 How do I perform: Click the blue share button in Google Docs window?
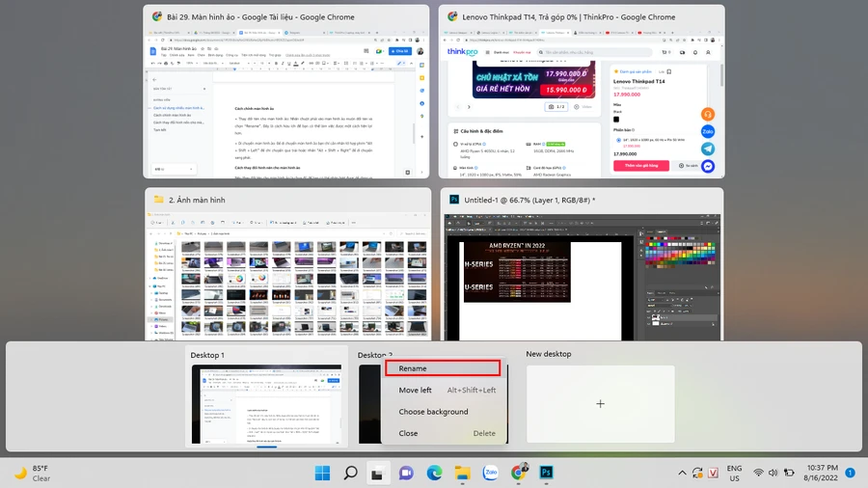click(399, 51)
